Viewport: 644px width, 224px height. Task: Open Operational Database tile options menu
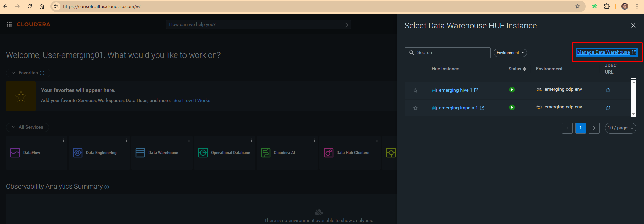[x=251, y=140]
